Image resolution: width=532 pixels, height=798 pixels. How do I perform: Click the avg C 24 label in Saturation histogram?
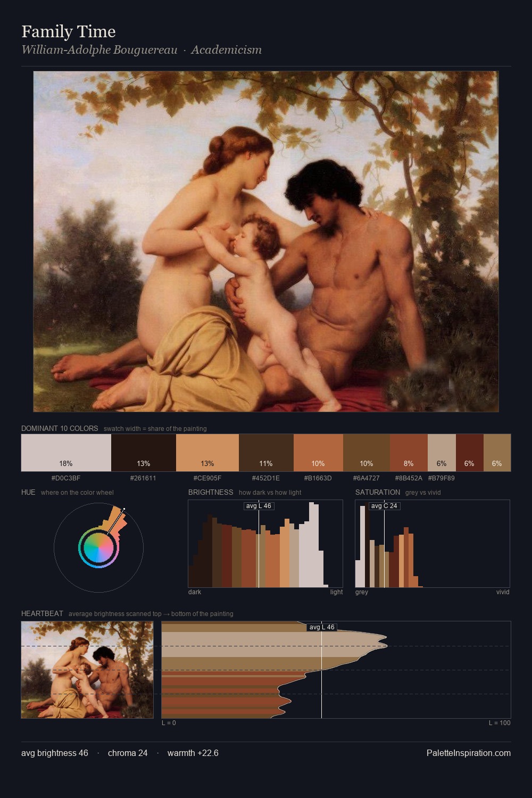(384, 506)
